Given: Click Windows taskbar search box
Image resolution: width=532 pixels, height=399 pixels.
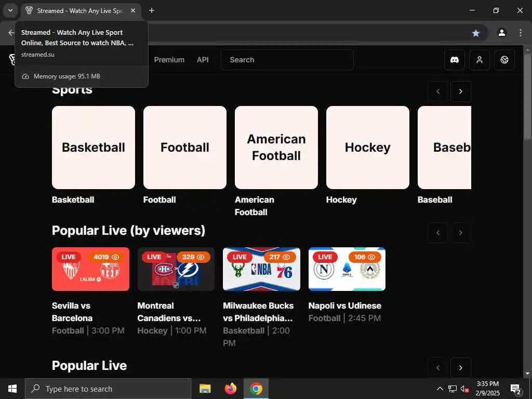Looking at the screenshot, I should tap(108, 389).
